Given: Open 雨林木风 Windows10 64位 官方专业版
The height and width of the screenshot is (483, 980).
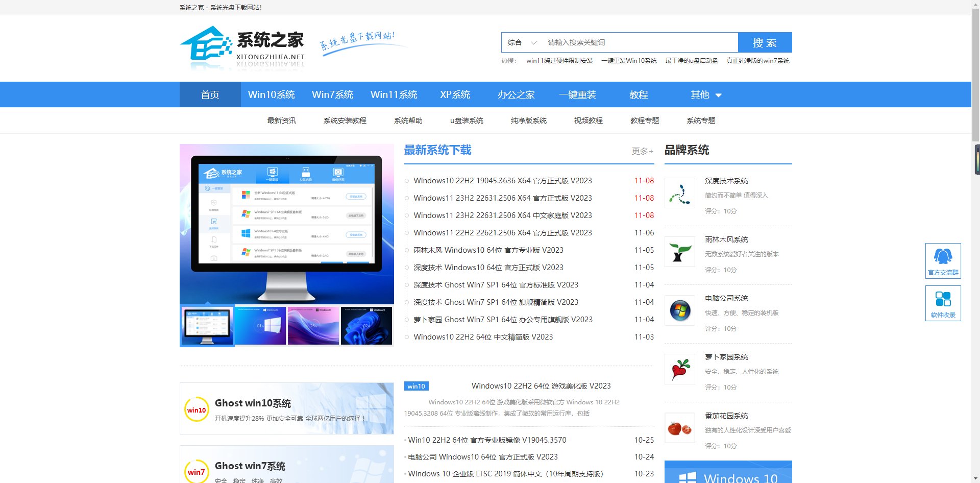Looking at the screenshot, I should click(488, 250).
